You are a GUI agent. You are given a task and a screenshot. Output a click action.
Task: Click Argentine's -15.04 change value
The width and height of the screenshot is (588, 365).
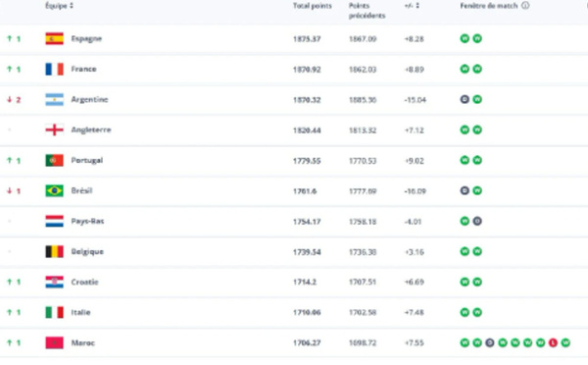[x=416, y=100]
